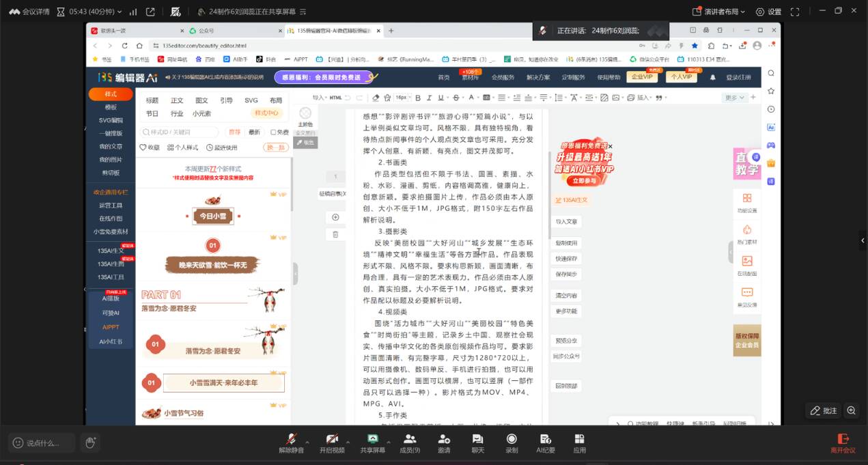The width and height of the screenshot is (868, 465).
Task: Click the browser reload icon
Action: coord(124,46)
